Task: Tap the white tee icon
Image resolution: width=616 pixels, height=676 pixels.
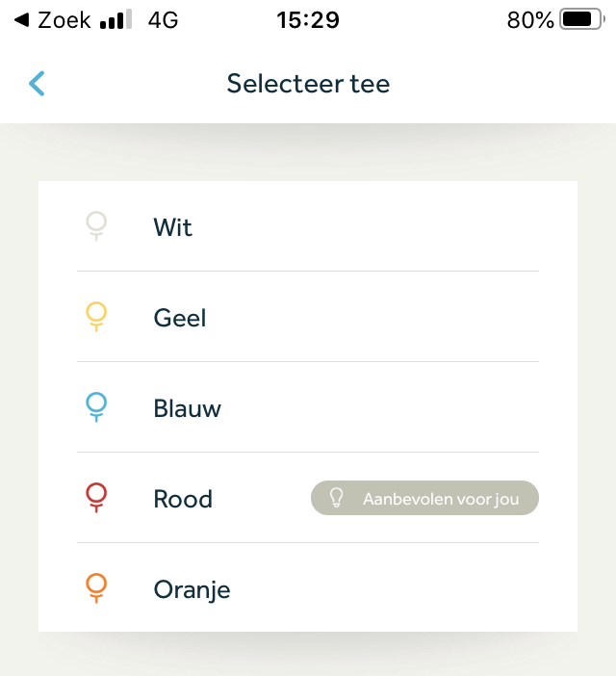Action: pyautogui.click(x=96, y=226)
